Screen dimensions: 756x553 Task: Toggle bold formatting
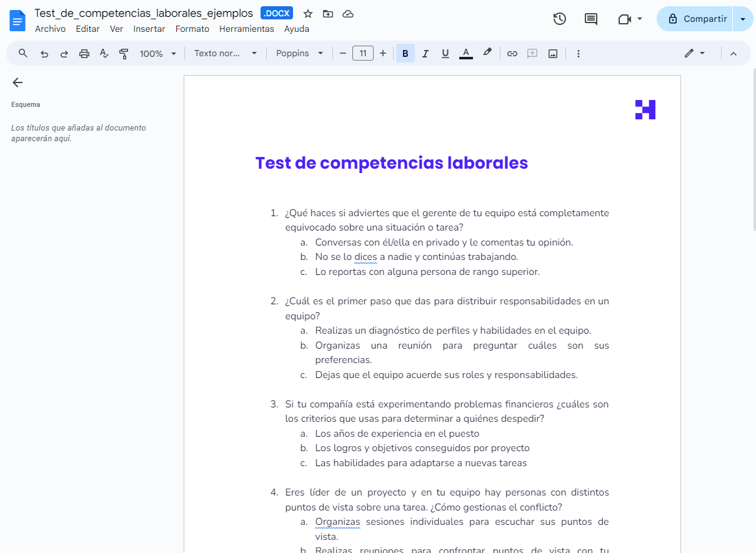[x=405, y=53]
